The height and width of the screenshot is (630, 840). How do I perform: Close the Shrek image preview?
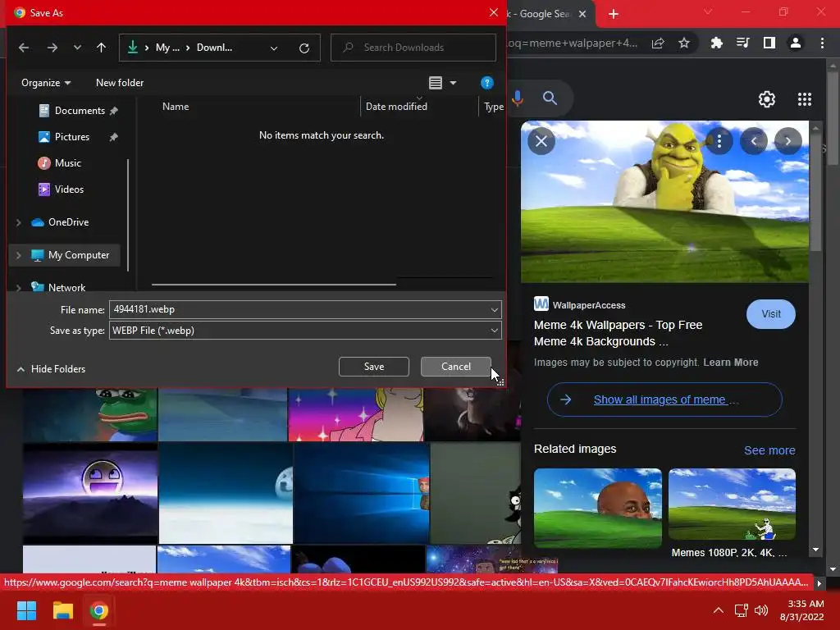tap(541, 141)
